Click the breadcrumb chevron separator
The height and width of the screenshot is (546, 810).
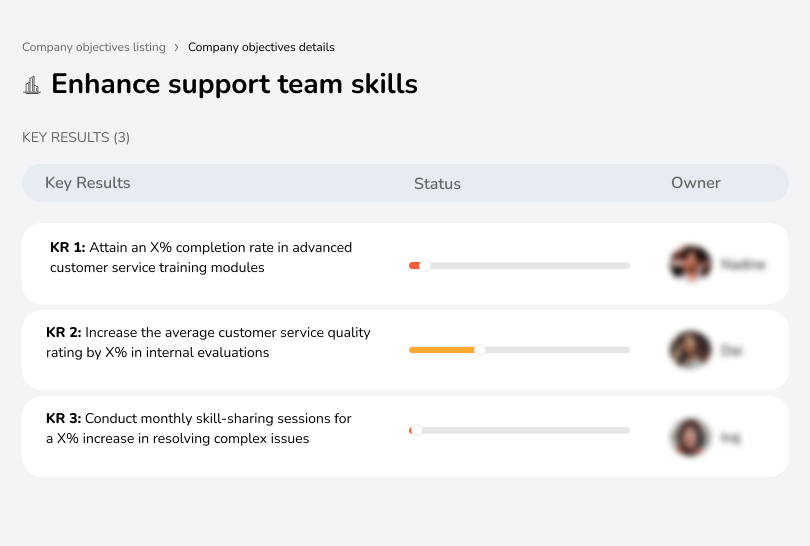pos(177,48)
